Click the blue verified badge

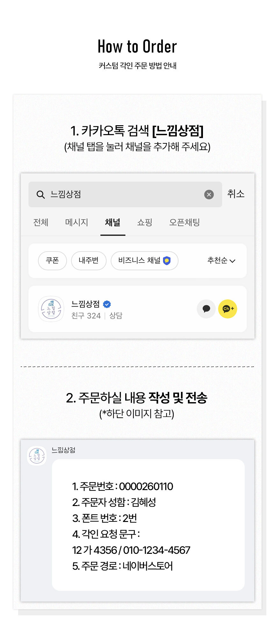[x=107, y=304]
